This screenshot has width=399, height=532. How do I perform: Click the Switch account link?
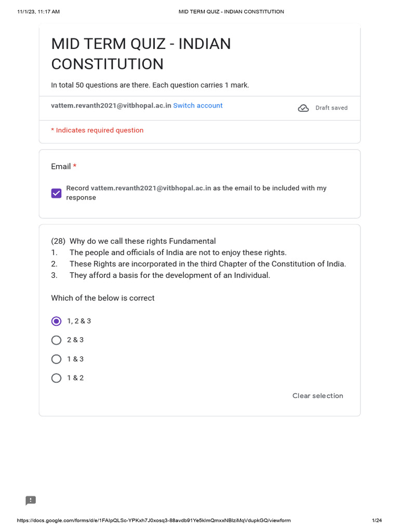[x=198, y=105]
